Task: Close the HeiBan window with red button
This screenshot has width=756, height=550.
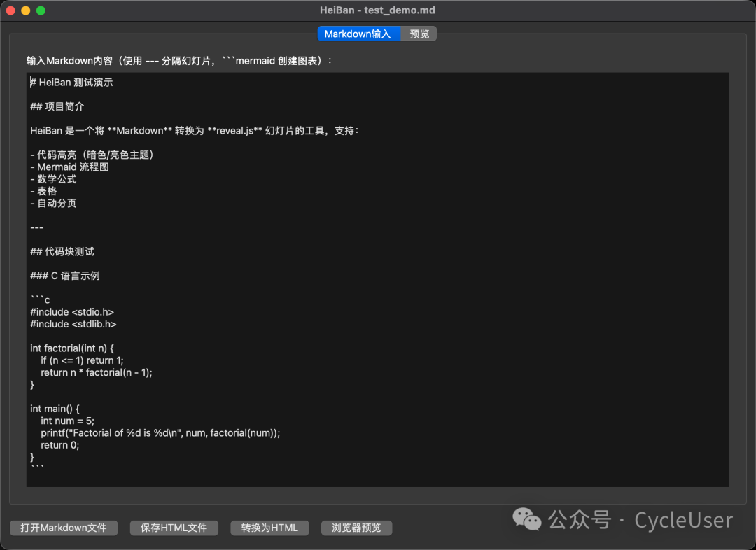Action: coord(10,10)
